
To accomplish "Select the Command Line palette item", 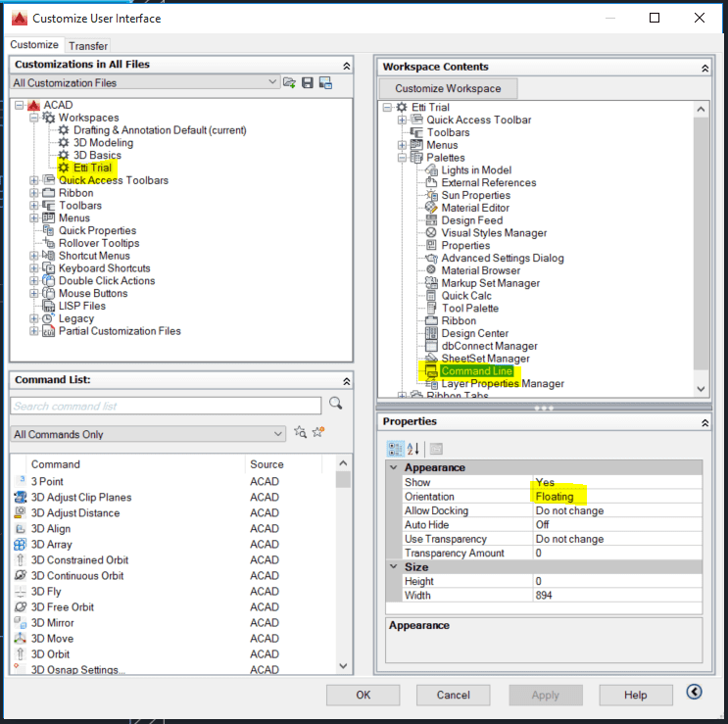I will point(476,371).
